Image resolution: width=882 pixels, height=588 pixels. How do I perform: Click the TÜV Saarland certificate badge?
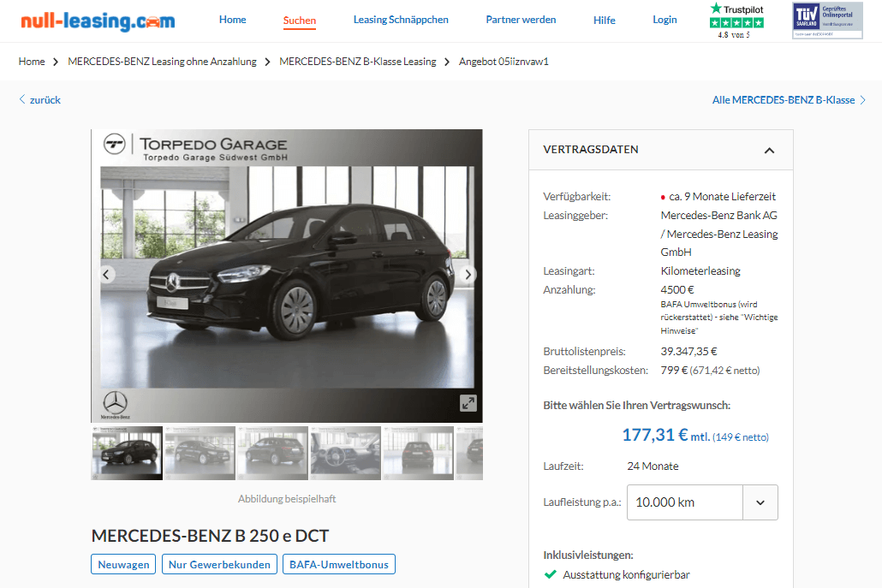[827, 21]
